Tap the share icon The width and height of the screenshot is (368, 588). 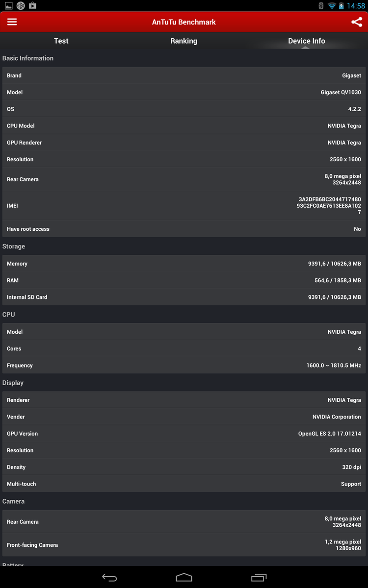click(x=357, y=22)
